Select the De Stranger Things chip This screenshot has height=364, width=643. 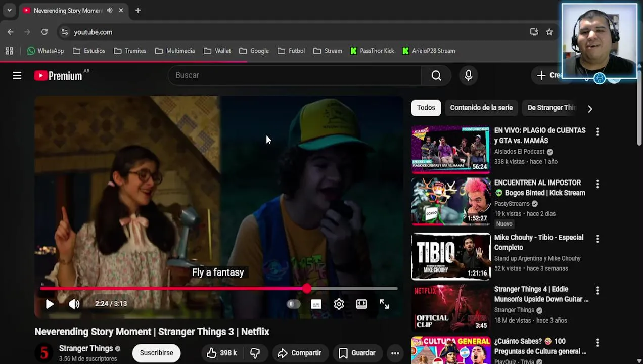tap(551, 108)
